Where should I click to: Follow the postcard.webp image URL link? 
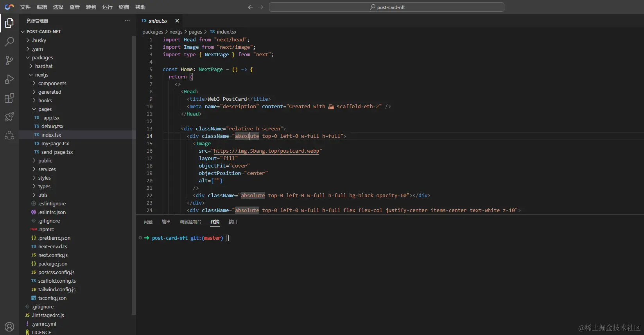(x=266, y=151)
